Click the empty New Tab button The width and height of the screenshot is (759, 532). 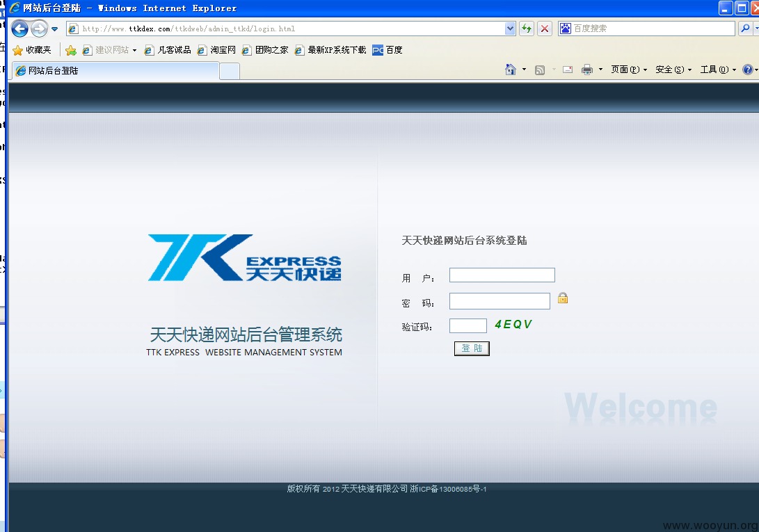[x=230, y=71]
